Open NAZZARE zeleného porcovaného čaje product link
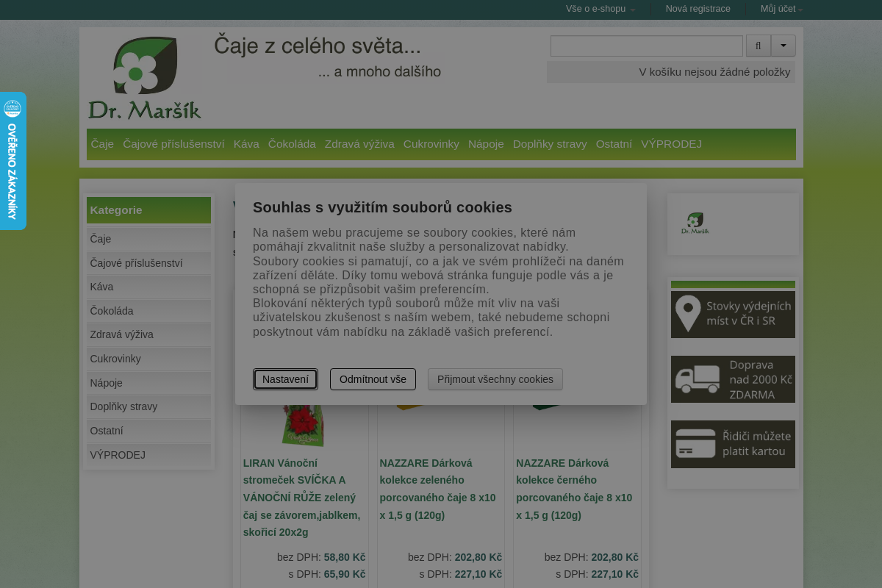Viewport: 882px width, 588px height. [x=438, y=489]
